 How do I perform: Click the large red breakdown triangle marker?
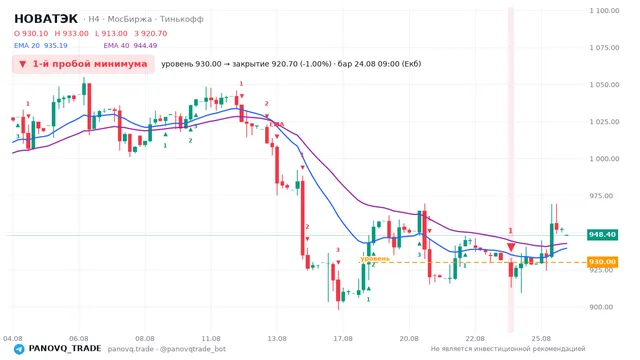click(511, 247)
